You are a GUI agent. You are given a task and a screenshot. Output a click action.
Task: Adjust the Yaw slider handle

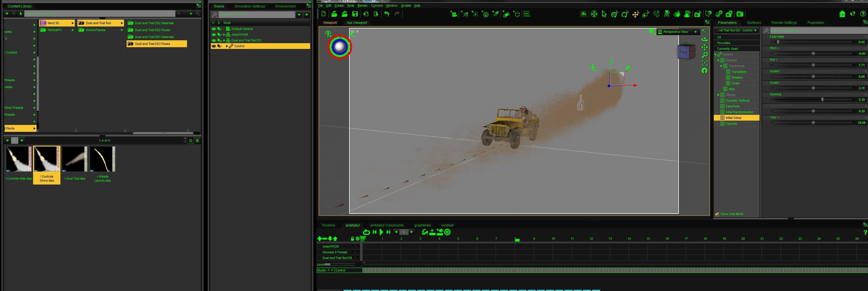pos(813,123)
